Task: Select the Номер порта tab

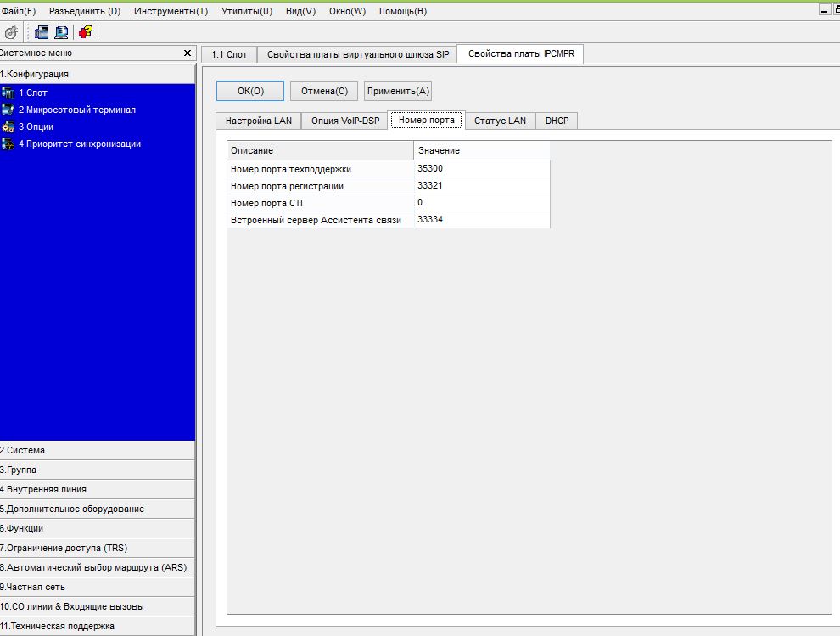Action: coord(427,120)
